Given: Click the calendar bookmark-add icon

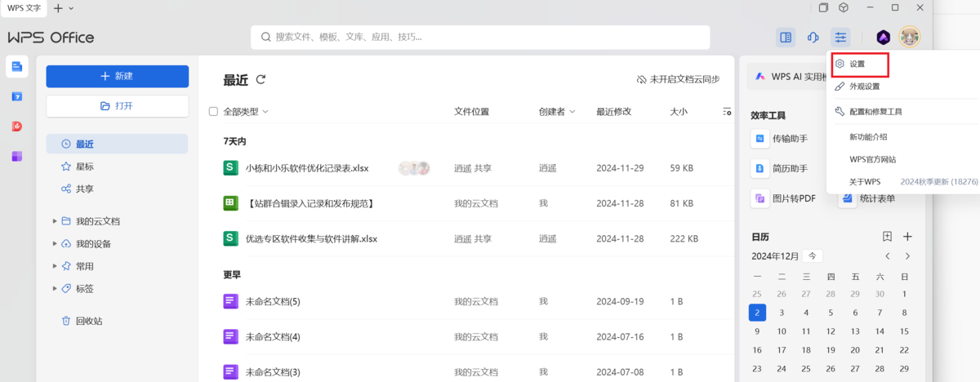Looking at the screenshot, I should (888, 237).
